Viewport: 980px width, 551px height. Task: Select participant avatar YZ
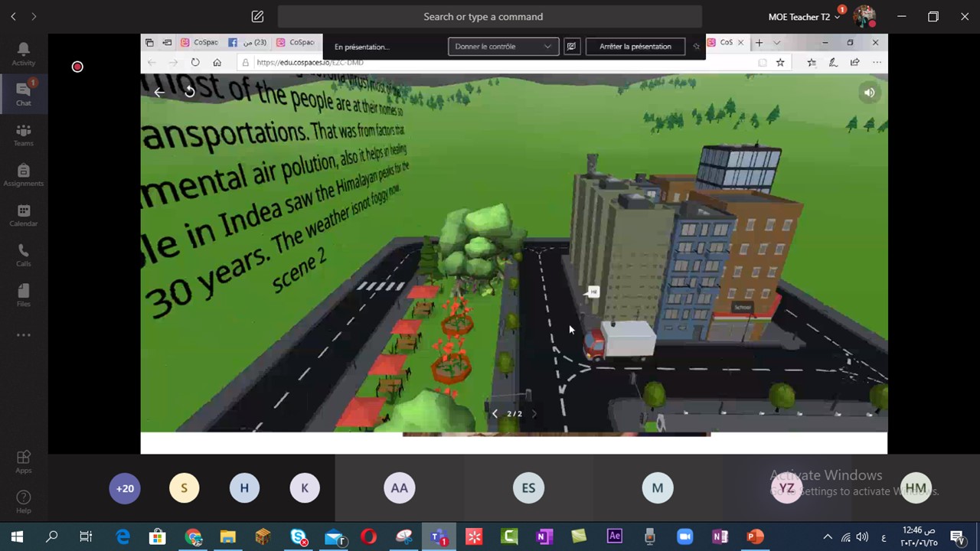coord(786,488)
